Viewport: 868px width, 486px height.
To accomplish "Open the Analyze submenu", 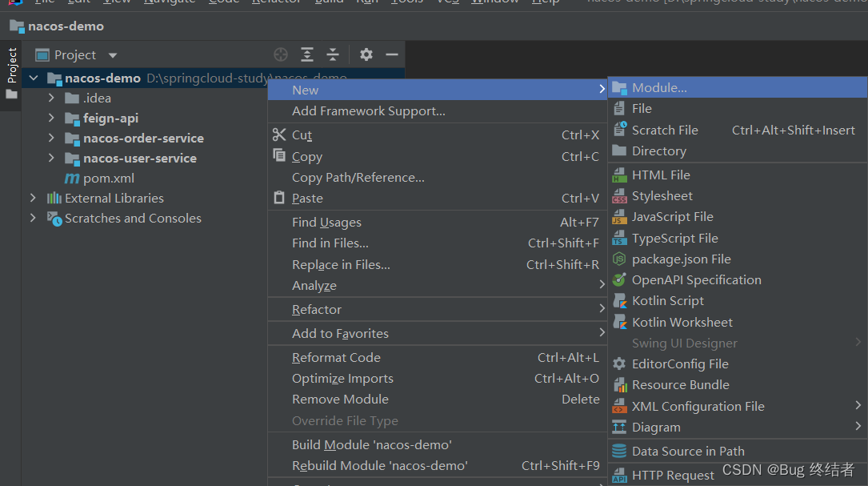I will 438,285.
